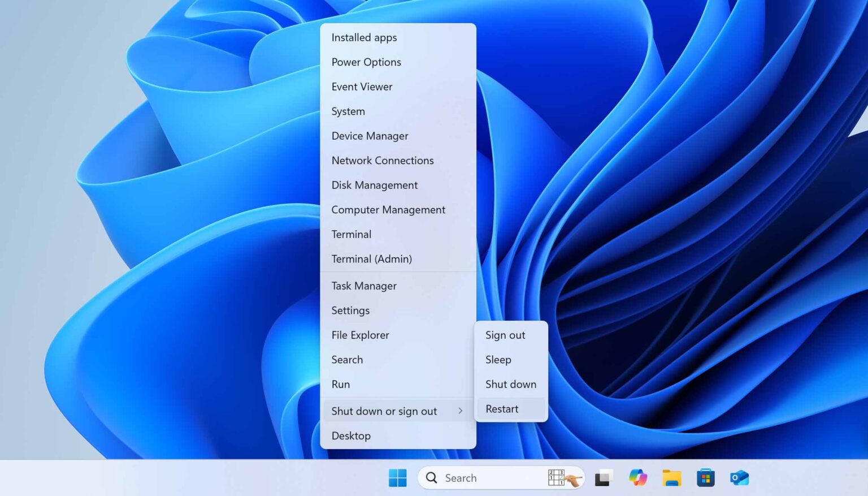The width and height of the screenshot is (868, 496).
Task: Click the Sudoku search highlight icon
Action: click(564, 478)
